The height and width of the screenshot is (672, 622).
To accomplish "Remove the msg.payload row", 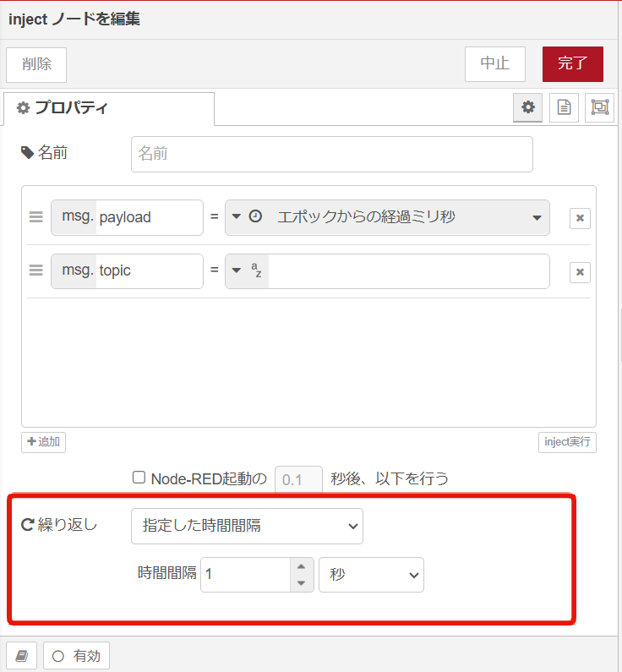I will (580, 218).
